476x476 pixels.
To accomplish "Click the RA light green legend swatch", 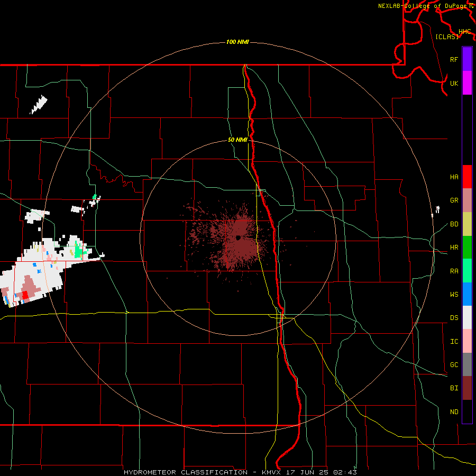I will point(467,271).
